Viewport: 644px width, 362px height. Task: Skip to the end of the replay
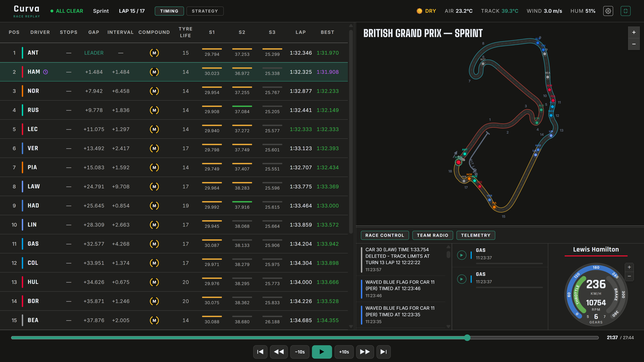(384, 352)
